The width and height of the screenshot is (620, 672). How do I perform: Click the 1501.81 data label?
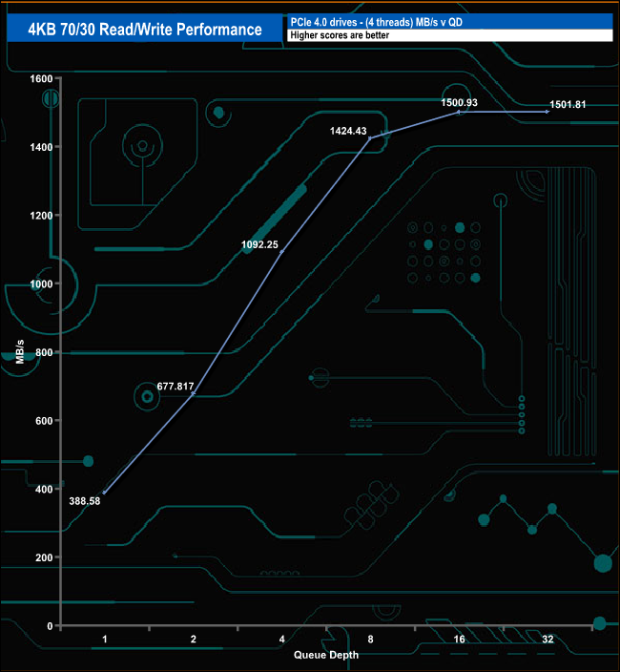pos(568,105)
